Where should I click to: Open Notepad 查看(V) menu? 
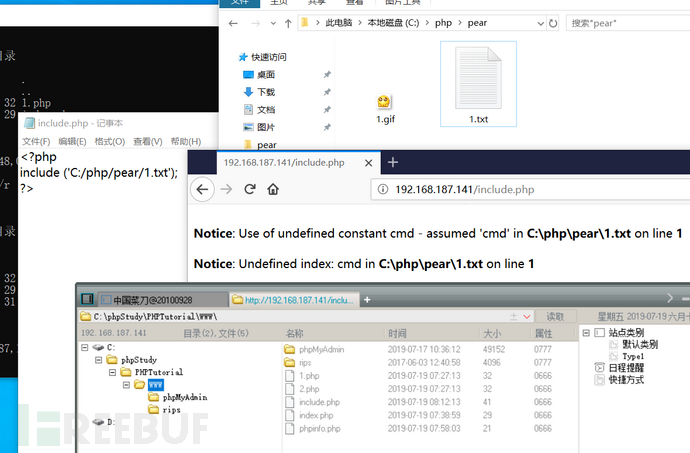(148, 142)
